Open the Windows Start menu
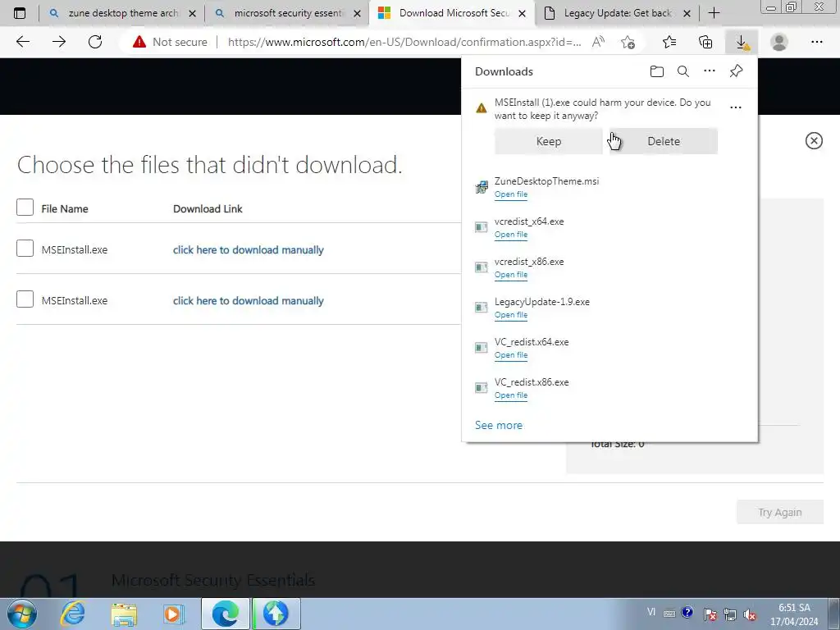Viewport: 840px width, 630px height. pyautogui.click(x=22, y=614)
